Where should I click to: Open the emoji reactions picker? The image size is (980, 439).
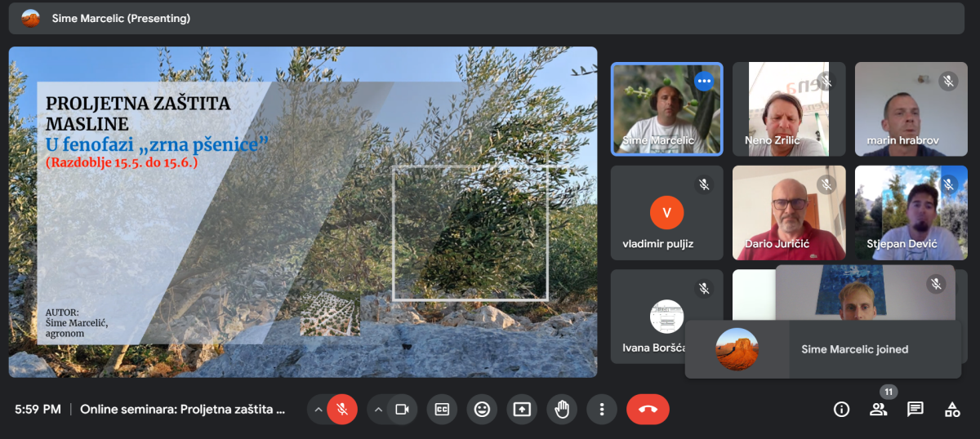pyautogui.click(x=482, y=410)
